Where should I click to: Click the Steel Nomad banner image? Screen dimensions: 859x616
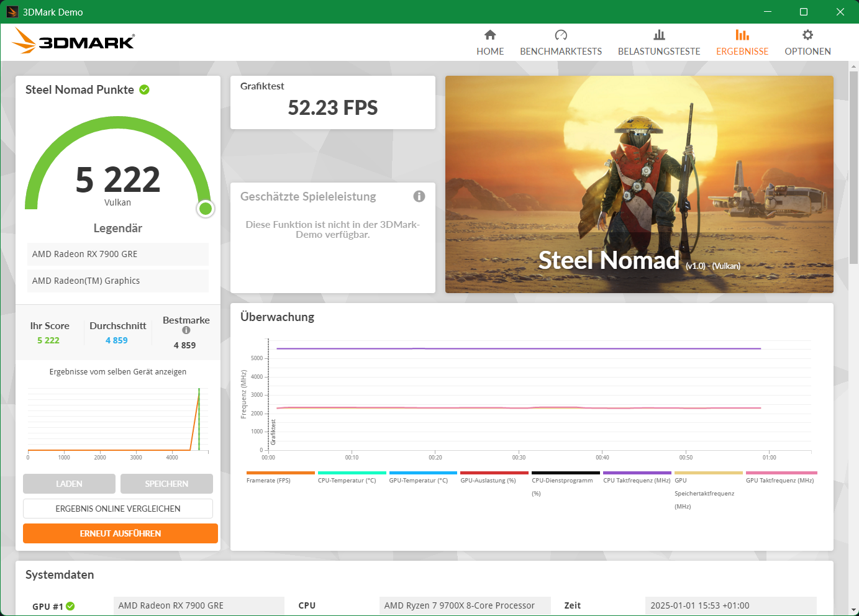tap(639, 184)
